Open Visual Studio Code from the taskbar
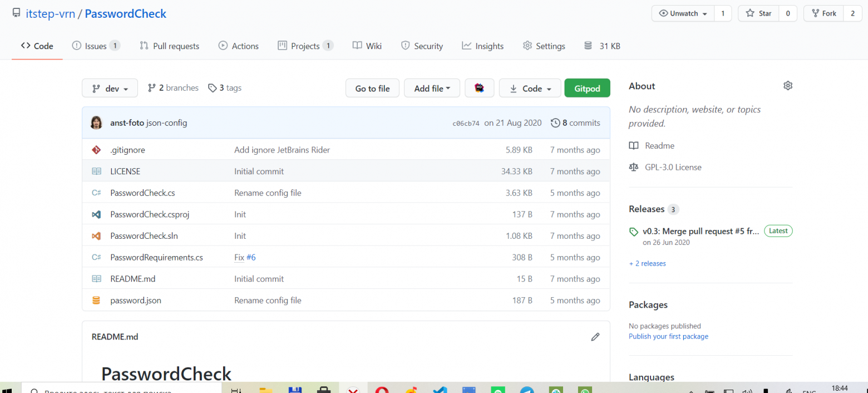Viewport: 868px width, 393px height. point(440,389)
